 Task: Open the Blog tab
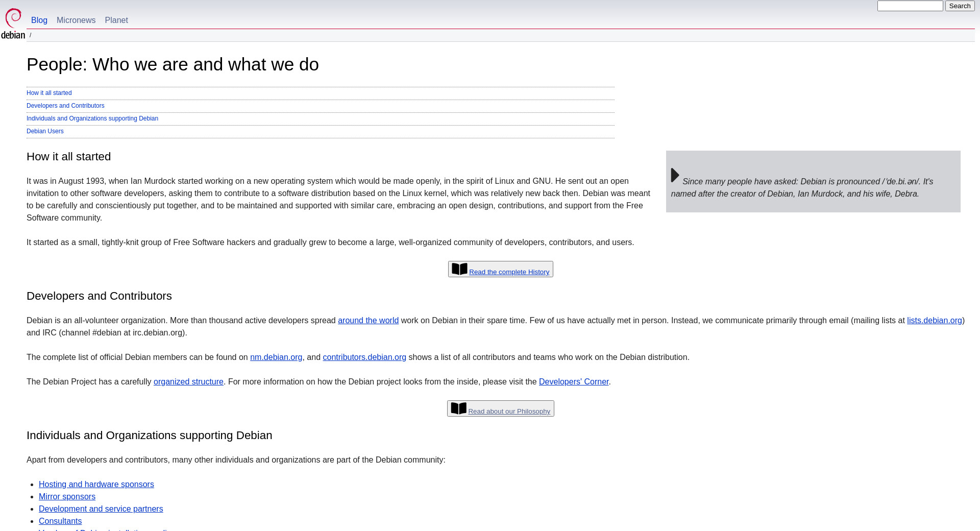[x=39, y=20]
